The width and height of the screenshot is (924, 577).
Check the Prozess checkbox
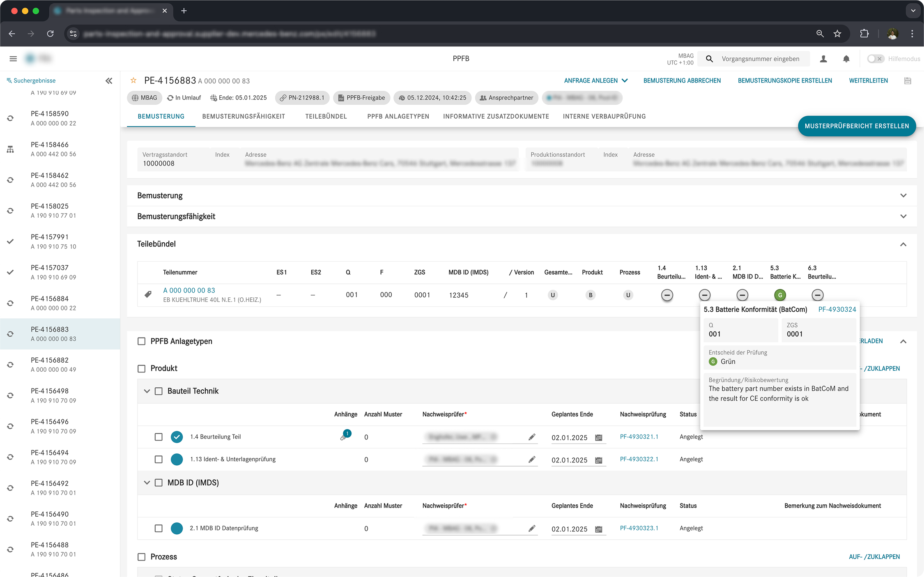tap(142, 557)
